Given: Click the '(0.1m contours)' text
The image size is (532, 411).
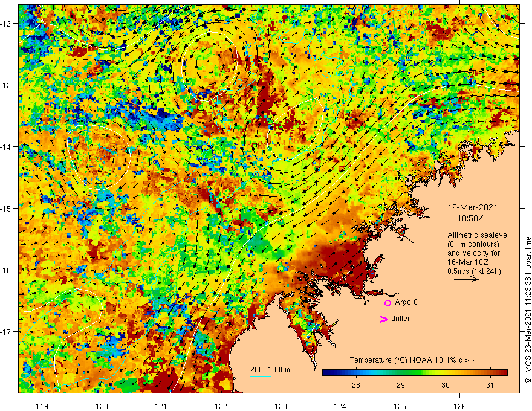Looking at the screenshot, I should (473, 244).
